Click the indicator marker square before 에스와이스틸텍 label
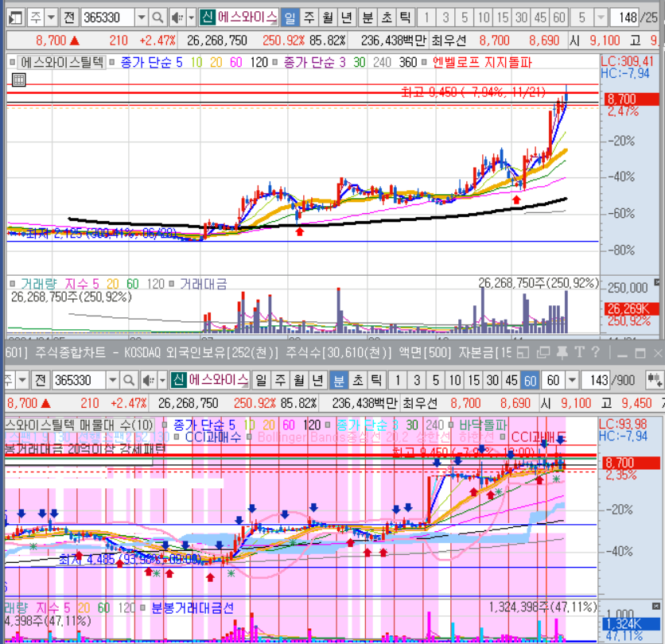The image size is (665, 644). [x=12, y=62]
